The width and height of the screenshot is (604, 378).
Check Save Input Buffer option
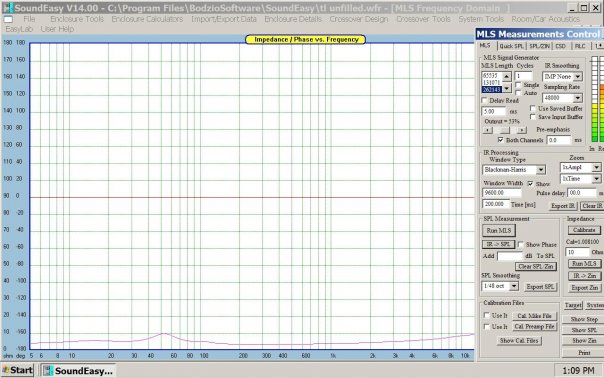533,116
